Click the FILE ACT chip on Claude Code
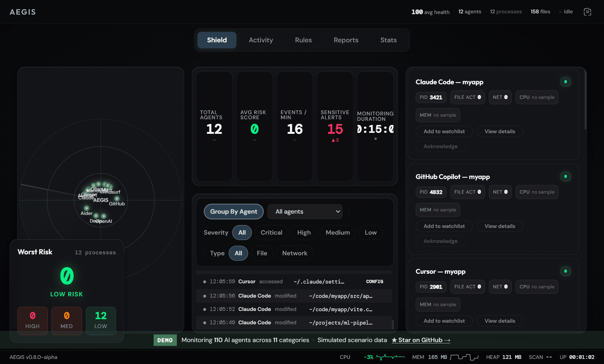The height and width of the screenshot is (364, 604). click(468, 97)
